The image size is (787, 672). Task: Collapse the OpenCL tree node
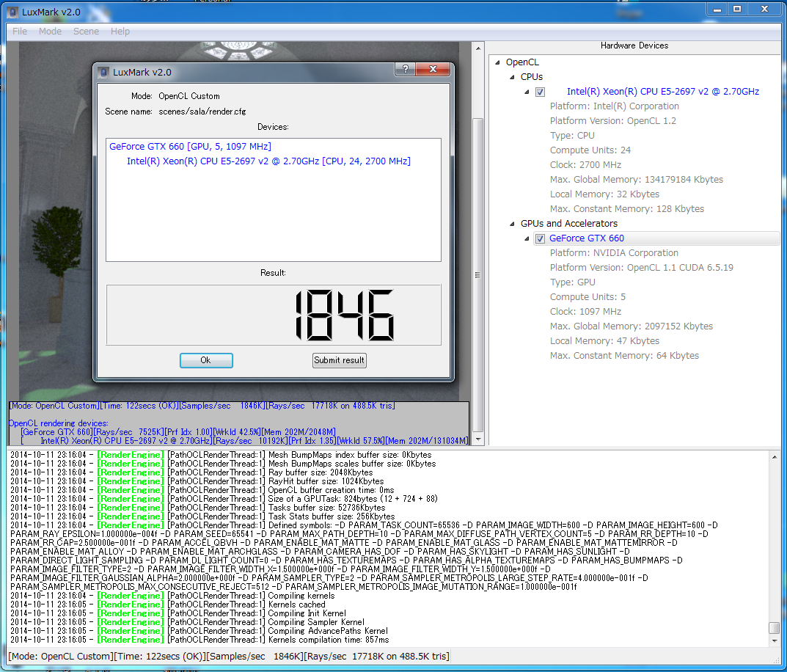coord(499,62)
